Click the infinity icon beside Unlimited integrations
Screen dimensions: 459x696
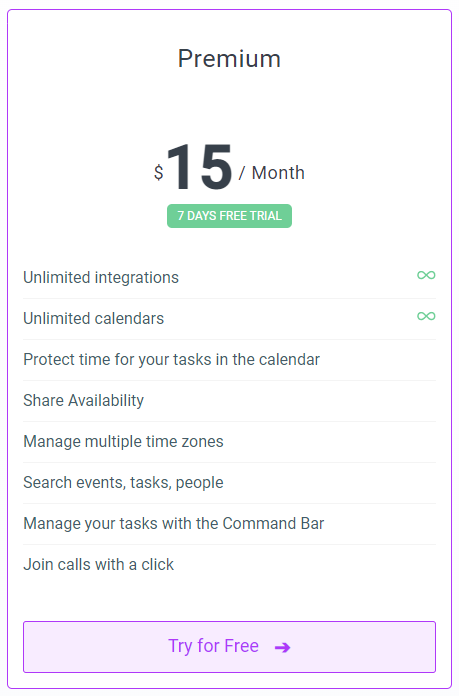click(x=426, y=275)
